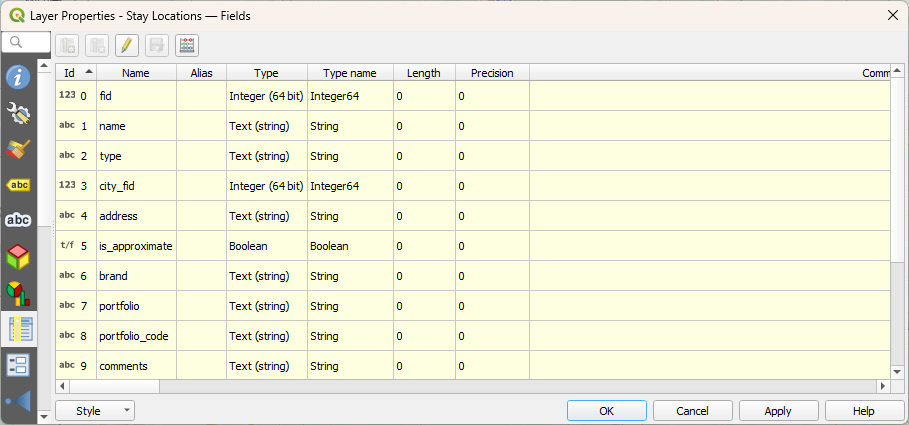Open the 3D View cube icon

[18, 256]
